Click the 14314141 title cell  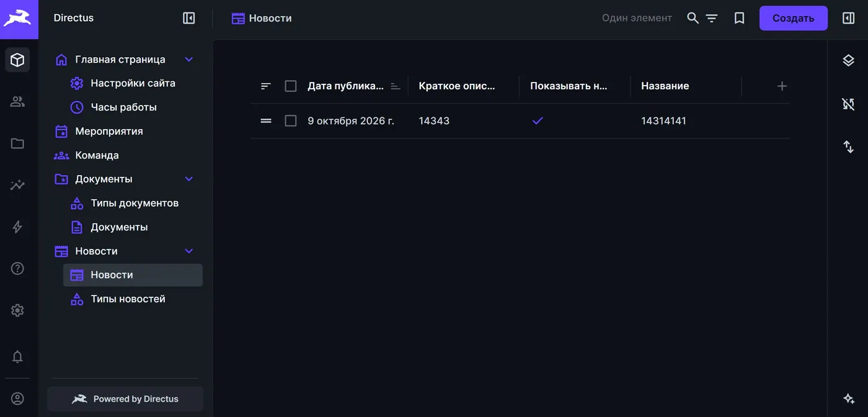[663, 121]
